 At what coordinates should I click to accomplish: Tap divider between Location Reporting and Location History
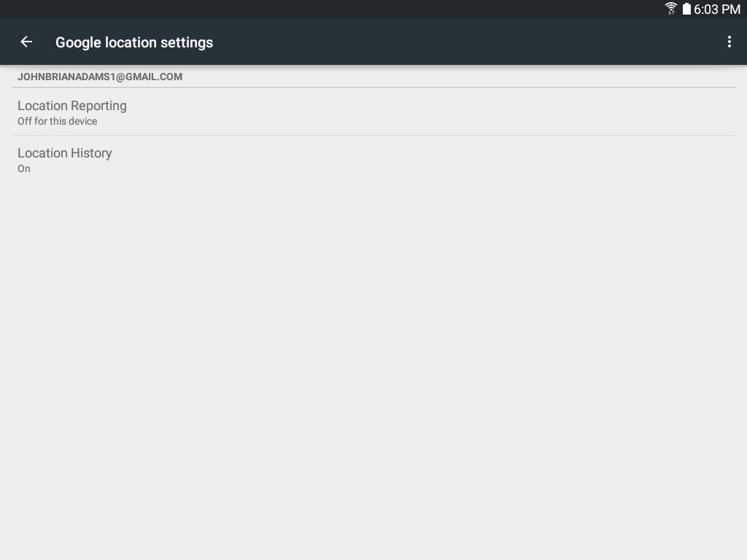pyautogui.click(x=373, y=135)
